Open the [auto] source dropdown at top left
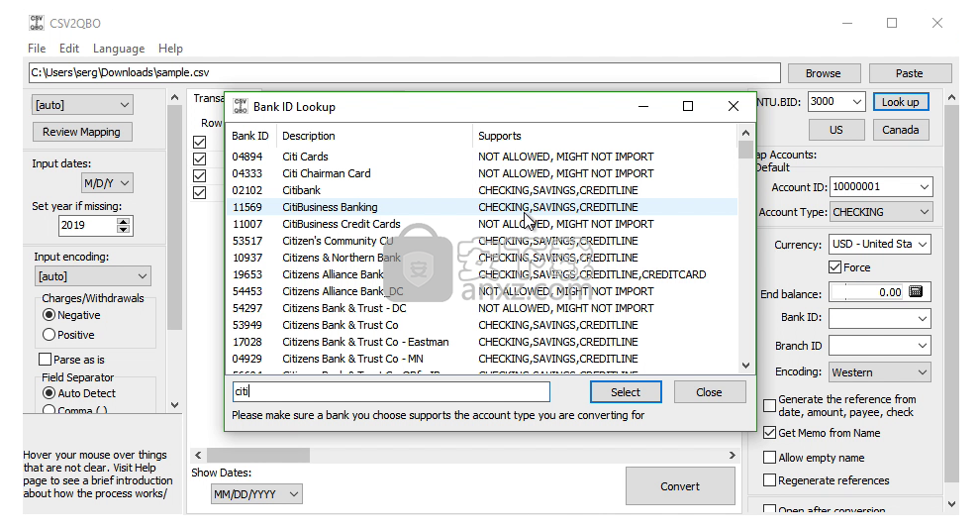Image resolution: width=980 pixels, height=528 pixels. (82, 104)
